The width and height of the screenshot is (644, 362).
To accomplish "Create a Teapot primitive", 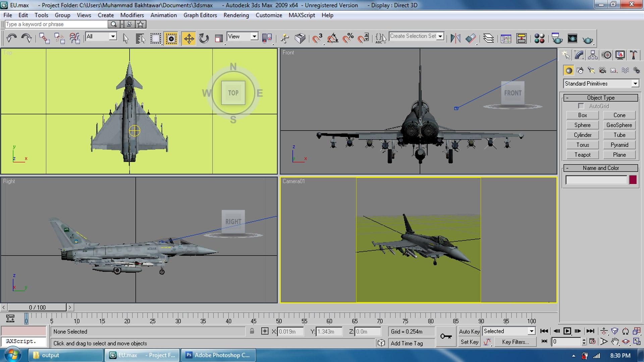I will coord(582,155).
